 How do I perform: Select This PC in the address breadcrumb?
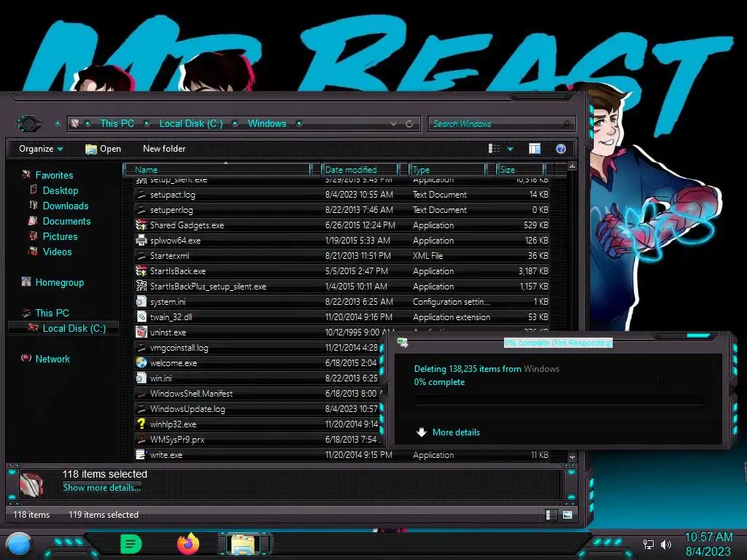coord(117,123)
